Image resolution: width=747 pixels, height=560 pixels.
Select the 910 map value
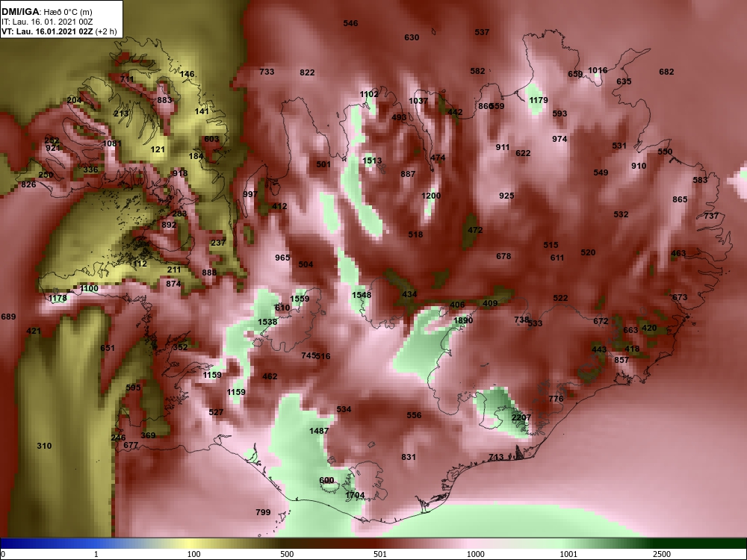639,167
